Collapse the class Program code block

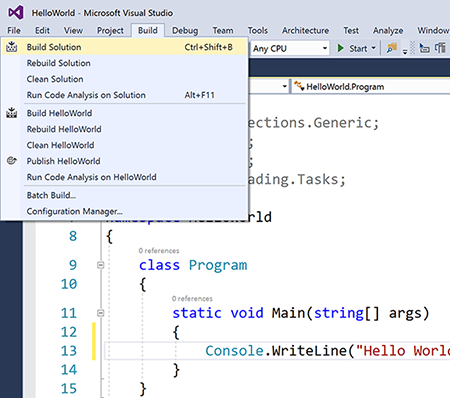point(100,265)
